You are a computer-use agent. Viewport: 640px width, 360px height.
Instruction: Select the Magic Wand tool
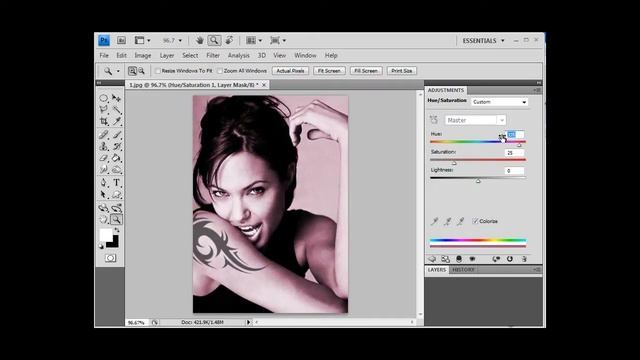click(x=116, y=109)
